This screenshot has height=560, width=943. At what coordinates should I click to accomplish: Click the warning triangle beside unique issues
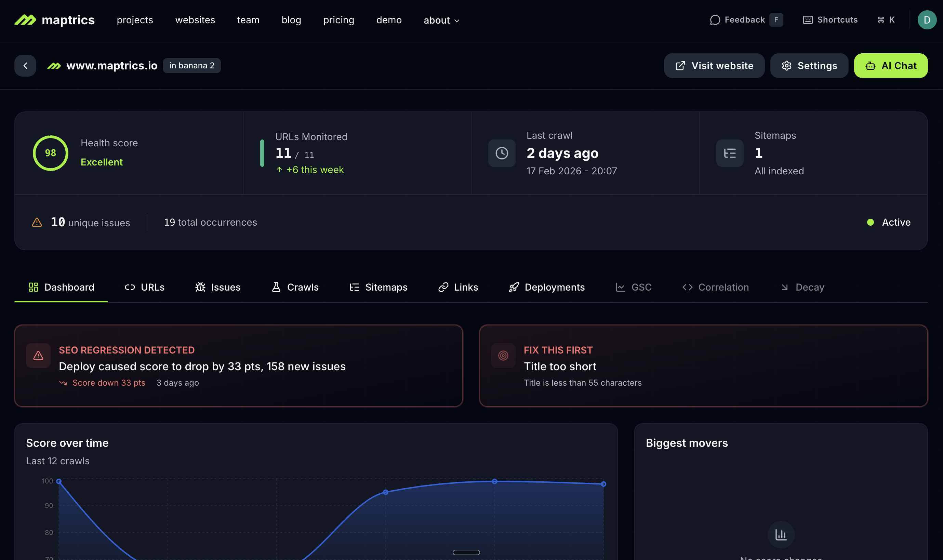(x=37, y=222)
